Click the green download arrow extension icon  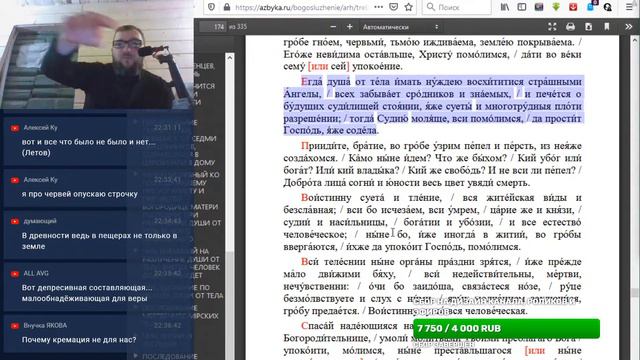[556, 7]
